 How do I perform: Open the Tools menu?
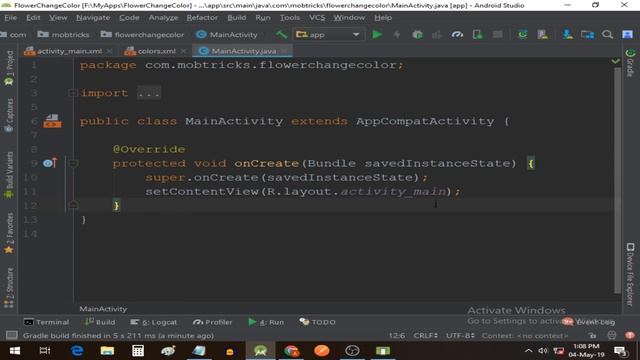pyautogui.click(x=290, y=18)
